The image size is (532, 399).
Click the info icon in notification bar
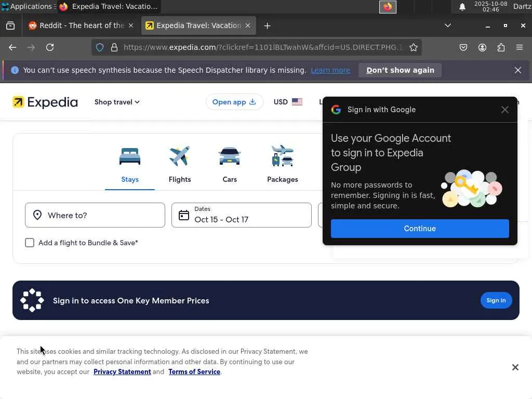[15, 70]
